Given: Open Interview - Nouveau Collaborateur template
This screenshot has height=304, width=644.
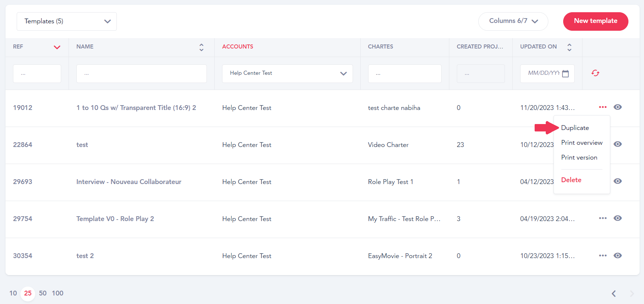Looking at the screenshot, I should click(129, 182).
